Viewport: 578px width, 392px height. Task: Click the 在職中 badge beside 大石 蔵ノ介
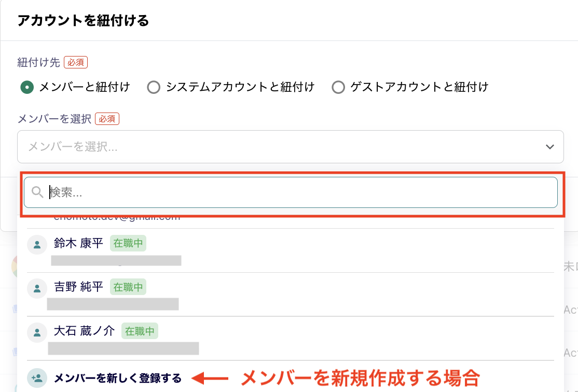tap(140, 331)
